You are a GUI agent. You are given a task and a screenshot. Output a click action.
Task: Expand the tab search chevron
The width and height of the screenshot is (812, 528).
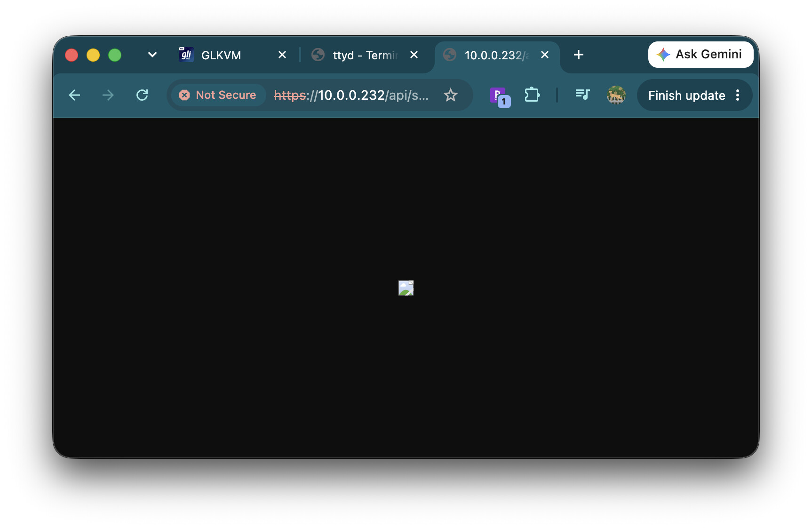coord(152,55)
